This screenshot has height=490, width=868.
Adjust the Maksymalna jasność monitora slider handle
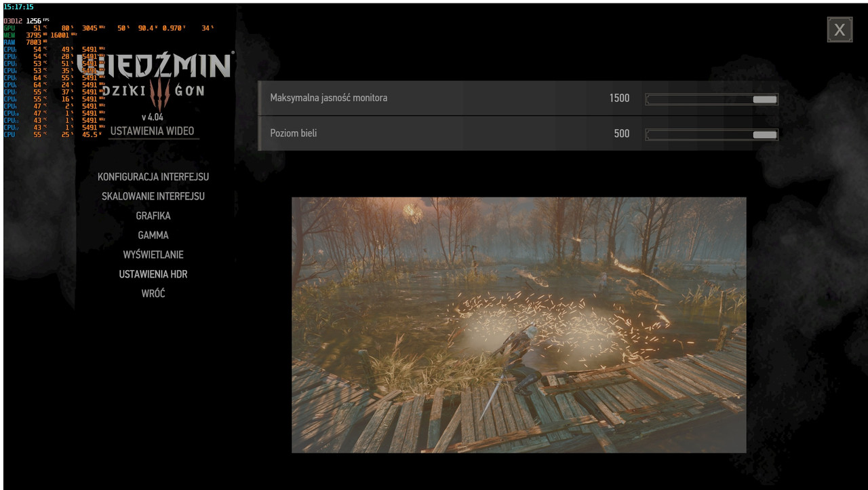click(x=766, y=99)
